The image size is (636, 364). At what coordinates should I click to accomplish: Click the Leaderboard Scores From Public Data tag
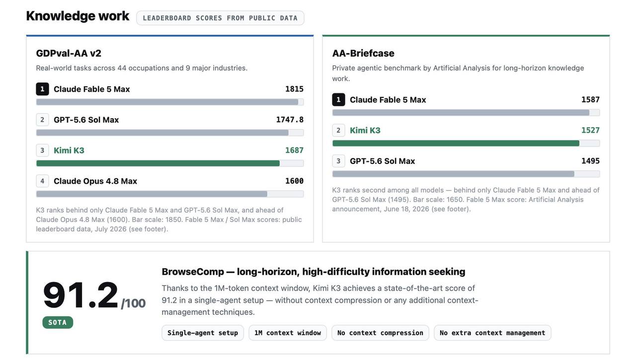click(x=220, y=18)
